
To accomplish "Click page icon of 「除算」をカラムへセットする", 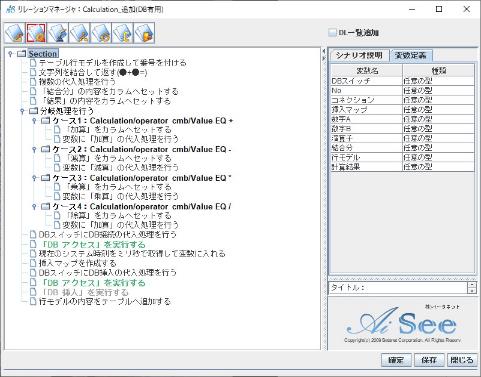I will tap(57, 216).
